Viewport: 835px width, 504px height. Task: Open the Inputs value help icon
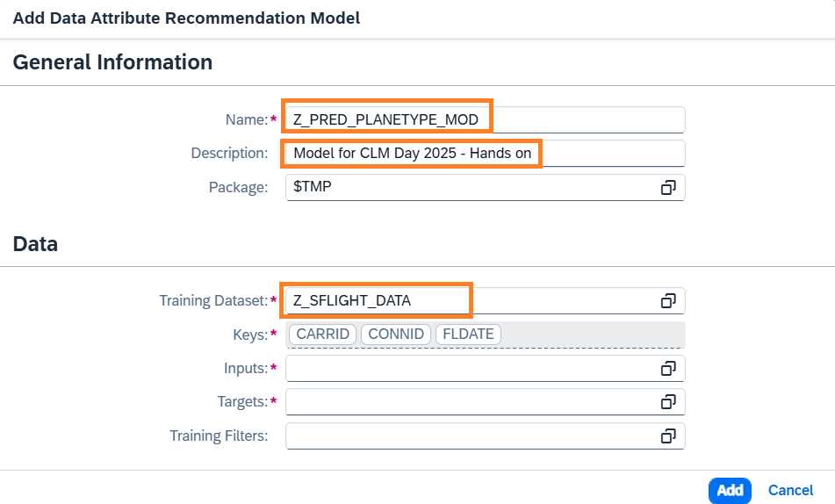point(668,368)
